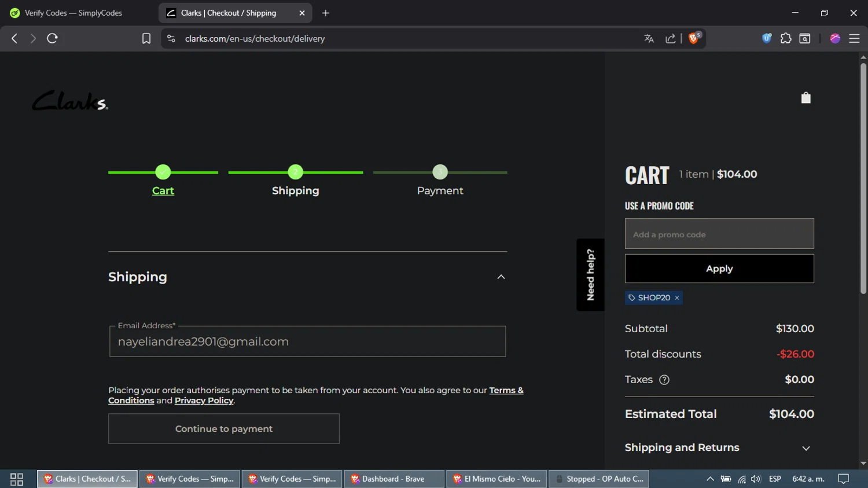The width and height of the screenshot is (868, 488).
Task: Click the taskbar clock 6:42 a. m.
Action: [808, 479]
